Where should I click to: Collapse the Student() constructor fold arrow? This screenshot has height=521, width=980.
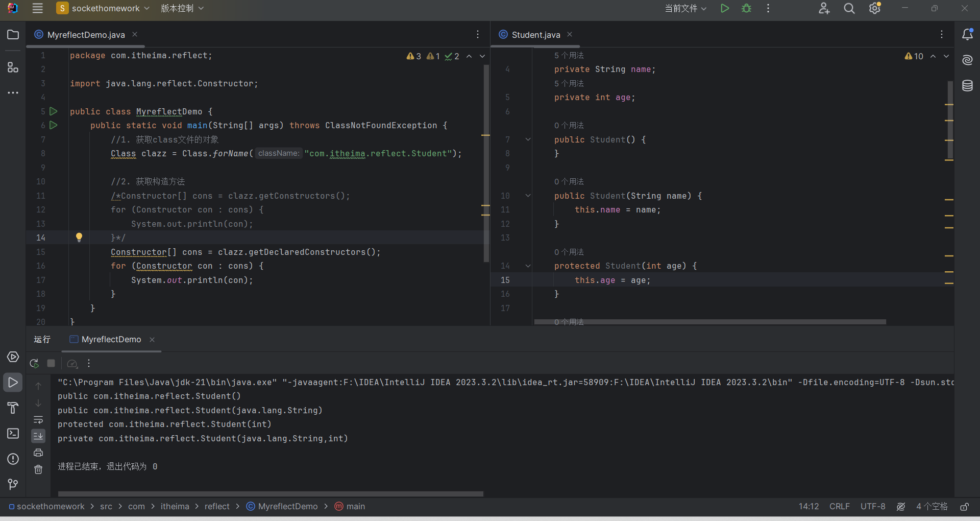click(x=528, y=139)
